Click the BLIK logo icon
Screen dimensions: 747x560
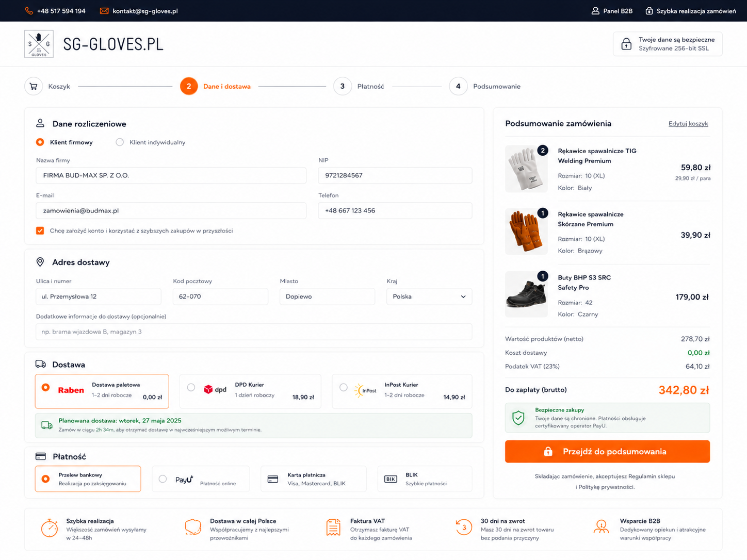pos(391,479)
